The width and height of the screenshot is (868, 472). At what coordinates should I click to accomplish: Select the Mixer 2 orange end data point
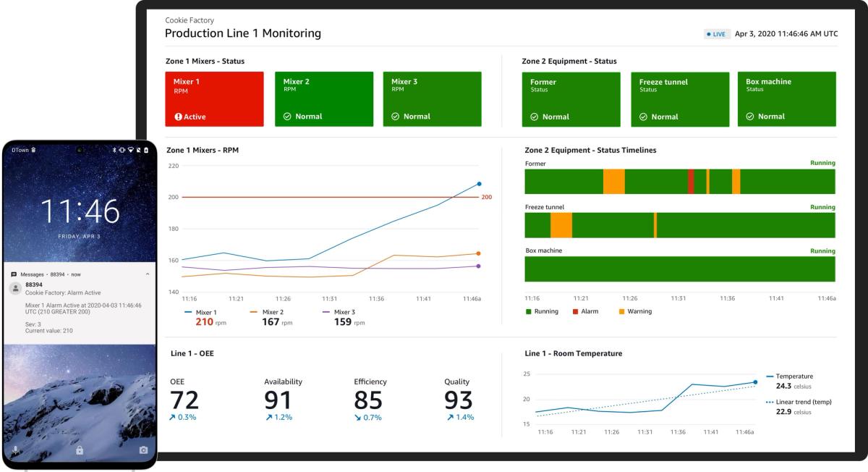coord(478,253)
